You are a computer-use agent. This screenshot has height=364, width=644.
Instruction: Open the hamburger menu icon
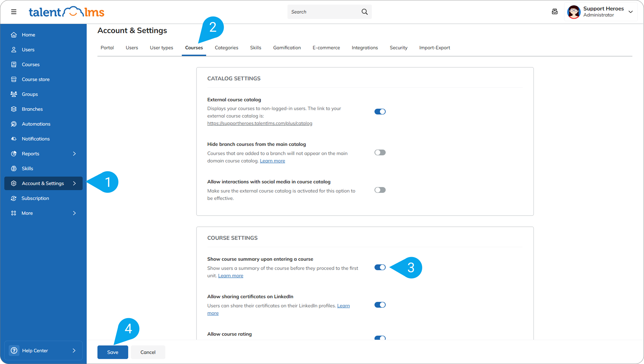(x=14, y=12)
